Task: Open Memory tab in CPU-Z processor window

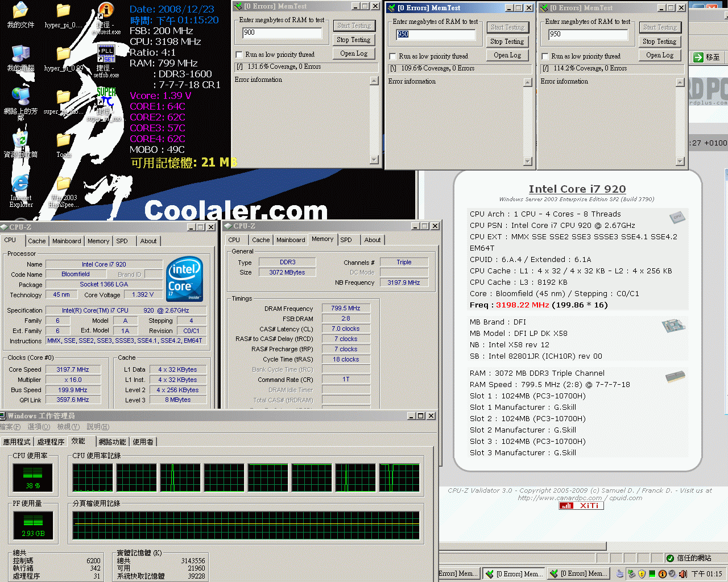Action: [x=98, y=241]
